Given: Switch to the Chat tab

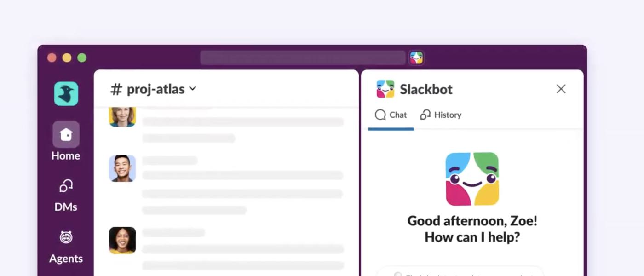Looking at the screenshot, I should (391, 115).
